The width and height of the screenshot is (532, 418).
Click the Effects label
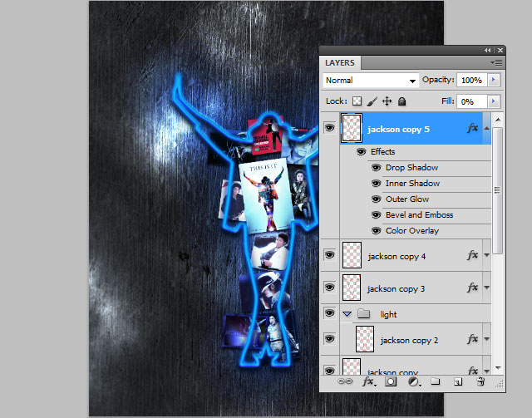point(382,152)
